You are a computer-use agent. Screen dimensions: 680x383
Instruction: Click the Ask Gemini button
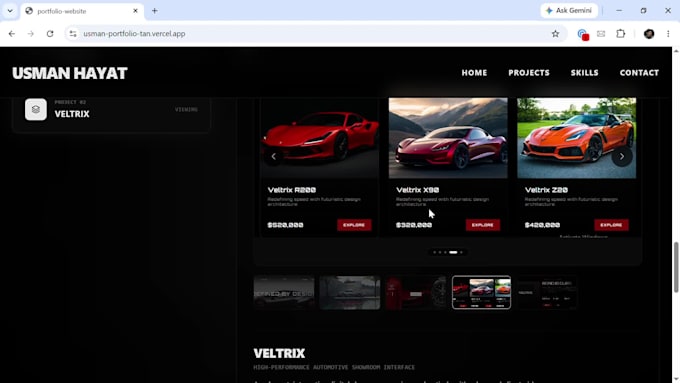point(569,11)
